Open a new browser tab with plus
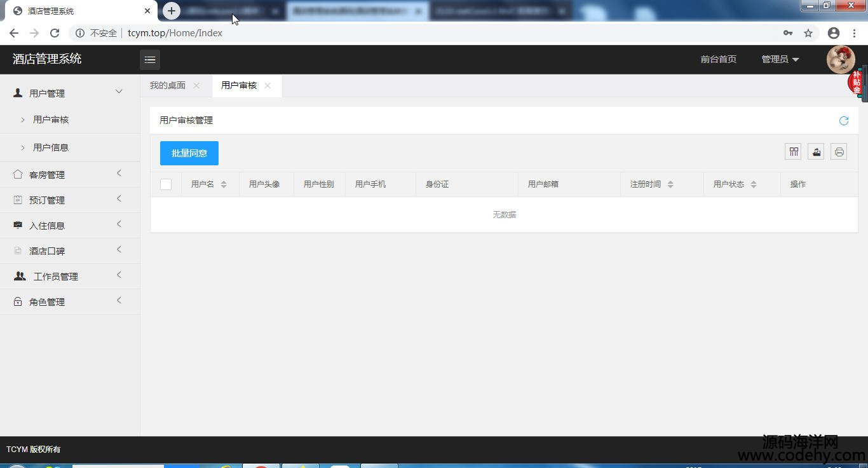Viewport: 868px width, 468px height. 172,11
